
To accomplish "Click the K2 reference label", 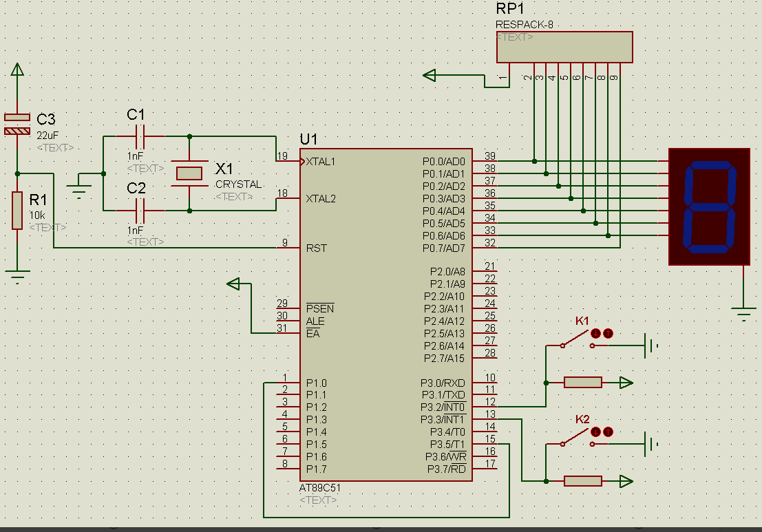I will pyautogui.click(x=582, y=419).
